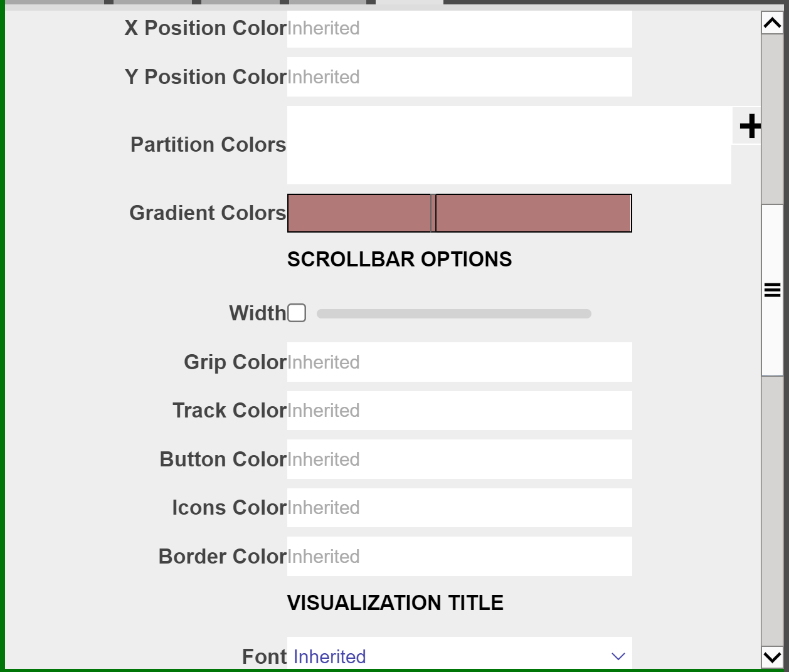Screen dimensions: 789x672
Task: Click the X Position Color field
Action: point(459,28)
